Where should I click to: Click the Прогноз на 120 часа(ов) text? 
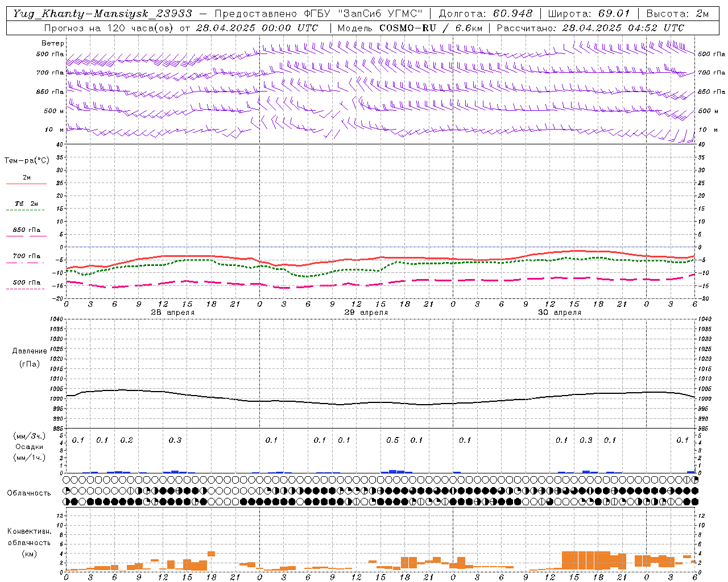coord(109,28)
